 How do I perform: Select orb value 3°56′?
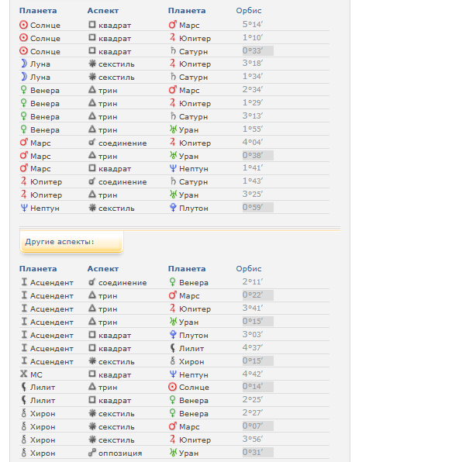click(253, 440)
